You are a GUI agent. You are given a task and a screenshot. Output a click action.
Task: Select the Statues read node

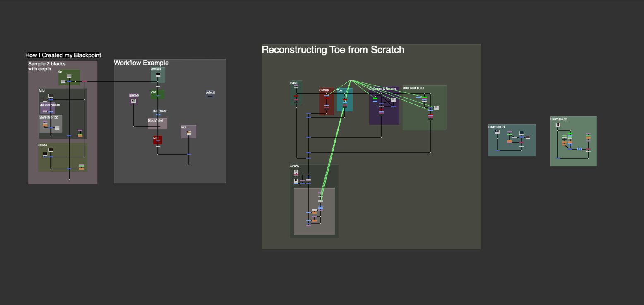[x=158, y=74]
